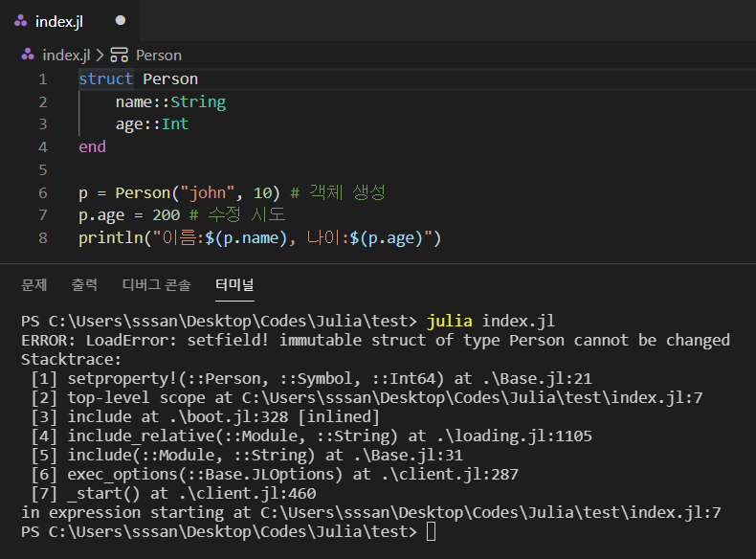Open the Person symbol breadcrumb dropdown
The height and width of the screenshot is (559, 756).
point(158,56)
